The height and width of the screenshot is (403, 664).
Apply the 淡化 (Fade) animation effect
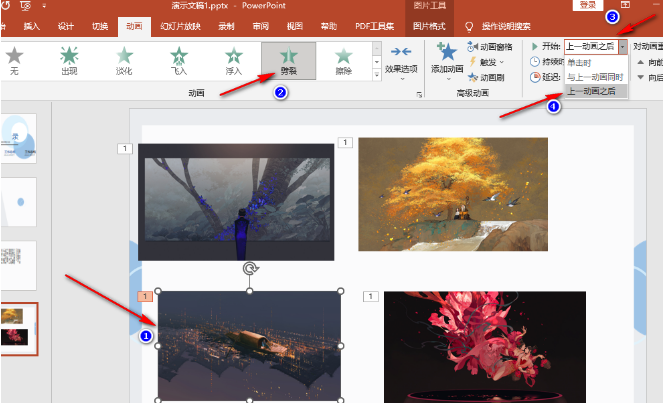click(124, 61)
